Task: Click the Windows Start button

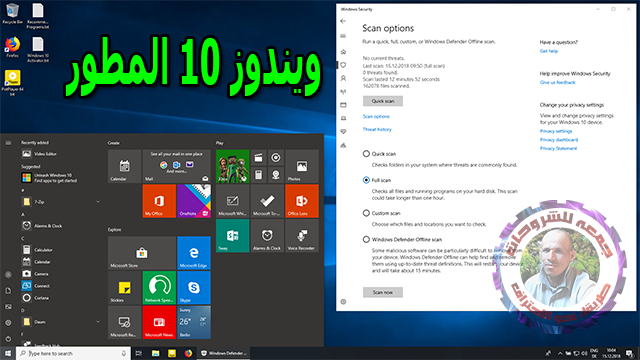Action: (x=8, y=353)
